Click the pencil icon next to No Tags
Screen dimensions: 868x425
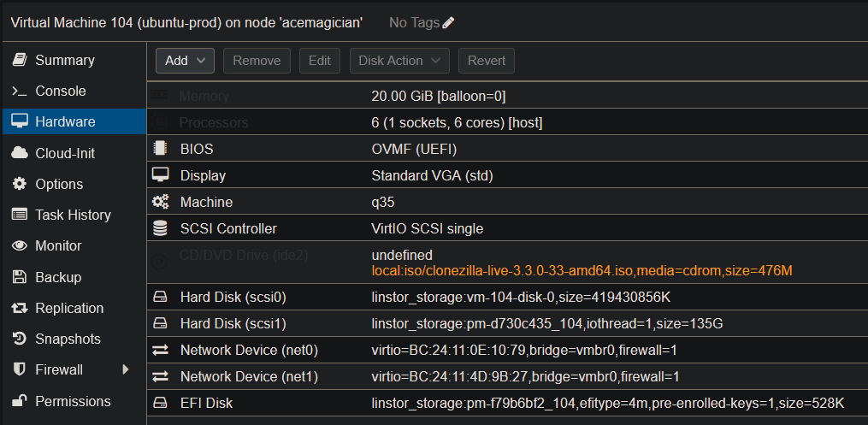448,23
